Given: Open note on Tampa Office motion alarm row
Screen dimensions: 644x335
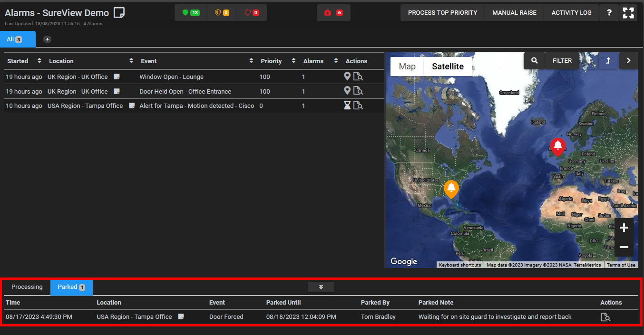Looking at the screenshot, I should coord(132,106).
